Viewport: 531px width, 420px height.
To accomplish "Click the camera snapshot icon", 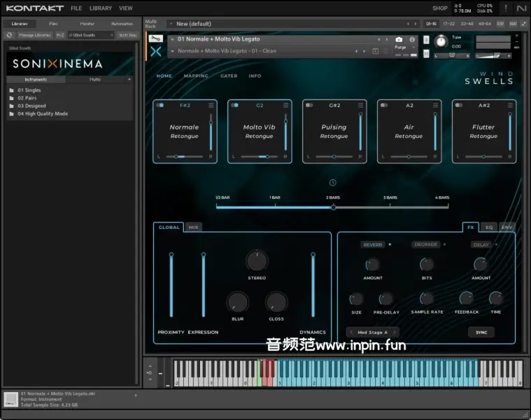I will pos(399,39).
